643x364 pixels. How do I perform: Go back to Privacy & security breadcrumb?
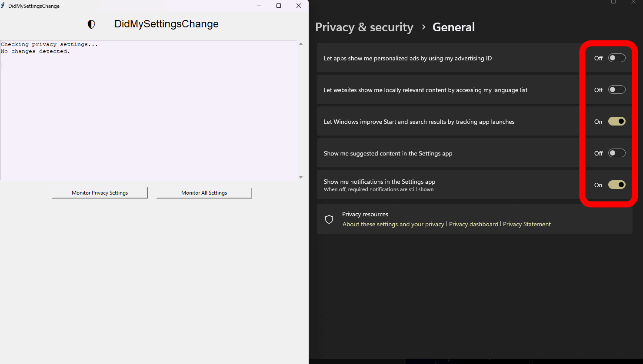[364, 27]
